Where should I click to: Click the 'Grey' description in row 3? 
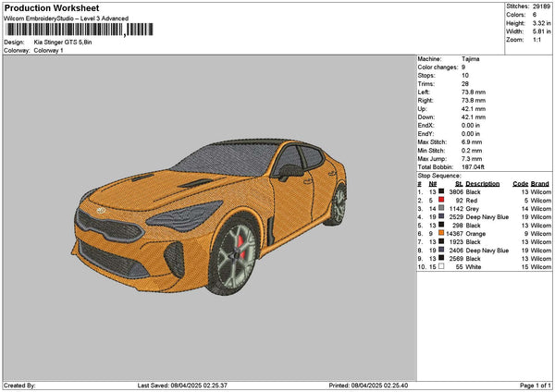pos(473,209)
